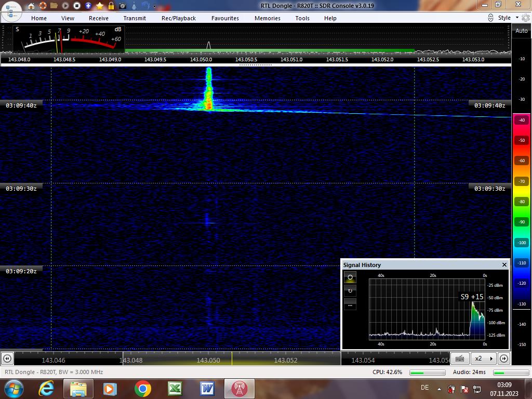Open the Favourites ribbon tab
This screenshot has width=532, height=399.
point(225,18)
